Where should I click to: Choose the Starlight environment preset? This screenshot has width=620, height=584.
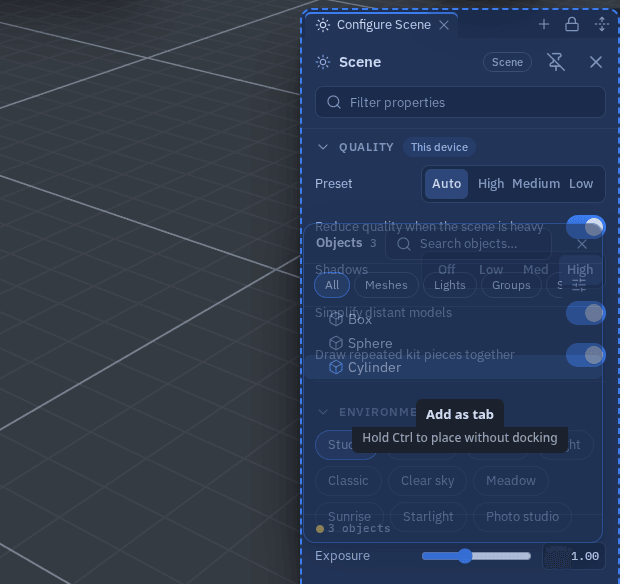[x=428, y=516]
